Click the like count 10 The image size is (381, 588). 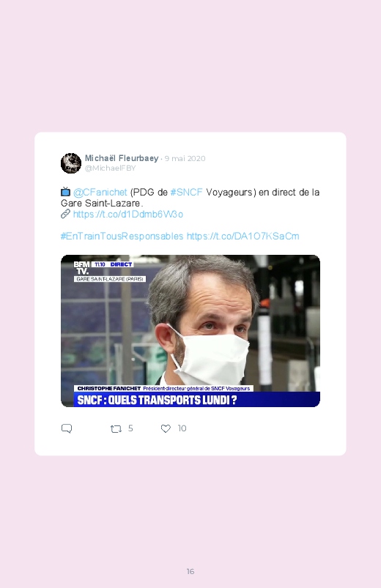[182, 428]
